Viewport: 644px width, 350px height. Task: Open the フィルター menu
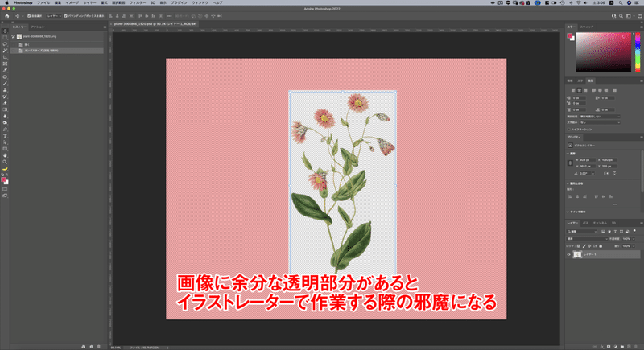(x=138, y=2)
